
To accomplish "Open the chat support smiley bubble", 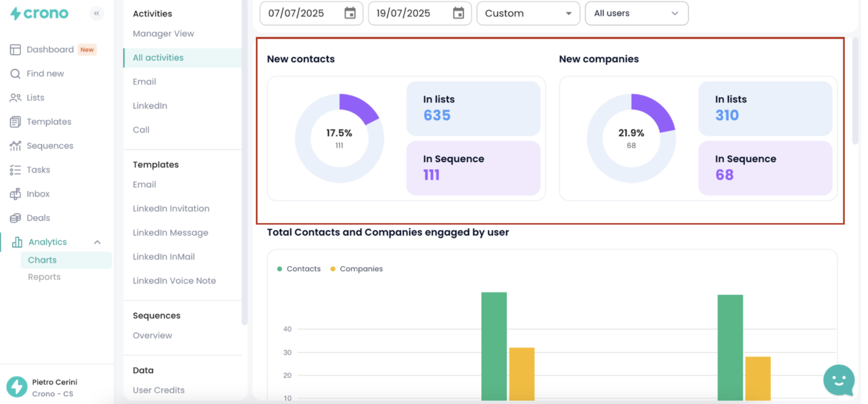I will tap(839, 380).
